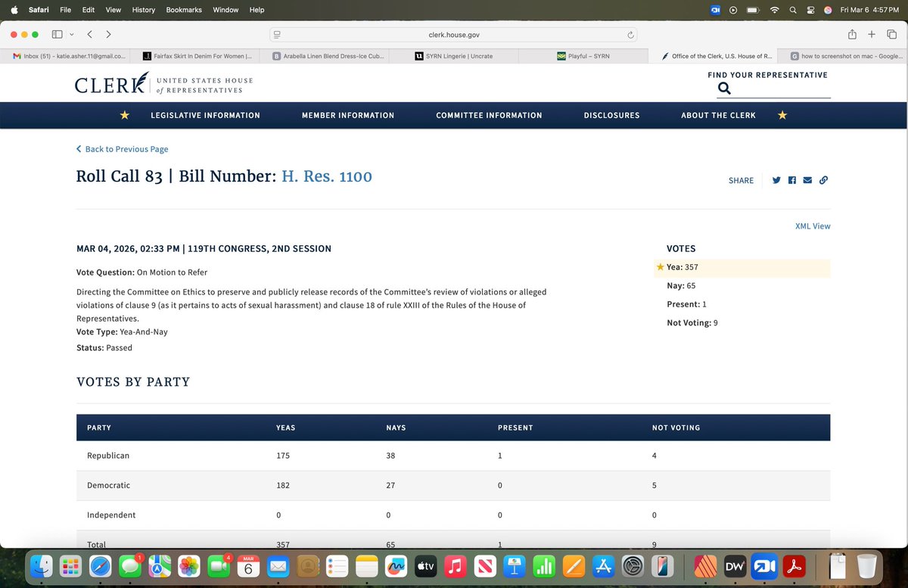Screen dimensions: 908x588
Task: Open Finder from the Dock
Action: 42,565
